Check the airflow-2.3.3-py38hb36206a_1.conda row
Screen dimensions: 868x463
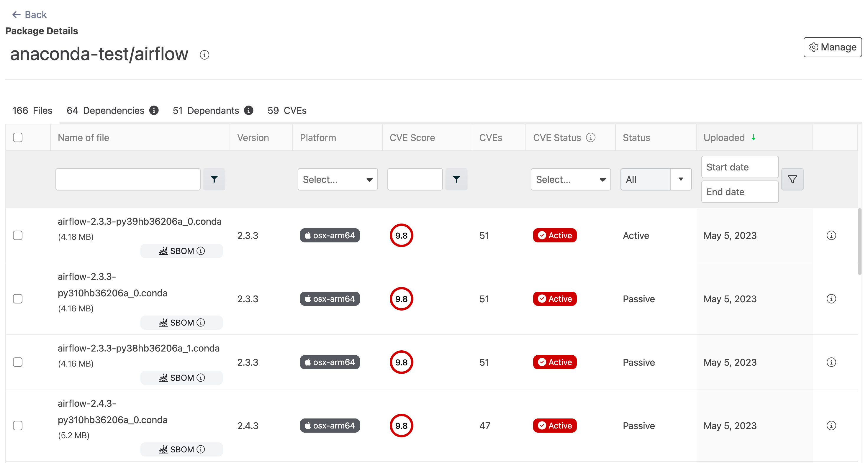pyautogui.click(x=18, y=362)
